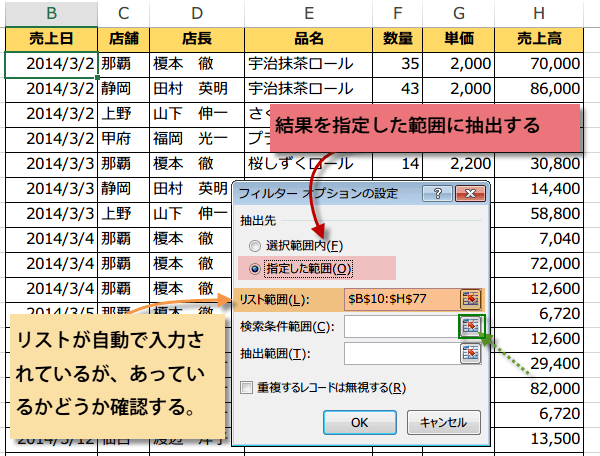The image size is (600, 456).
Task: Focus the リスト範囲 input field
Action: [402, 300]
